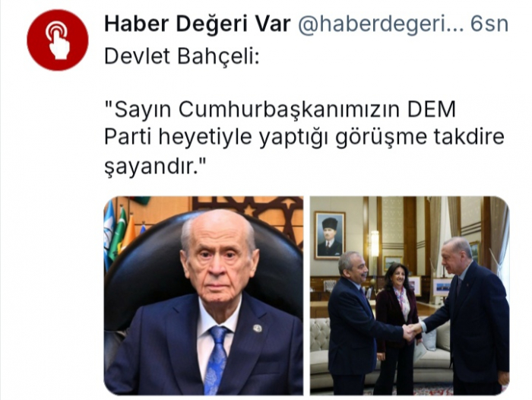Open the Haber Değeri Var profile avatar
Viewport: 532px width, 400px height.
point(57,40)
